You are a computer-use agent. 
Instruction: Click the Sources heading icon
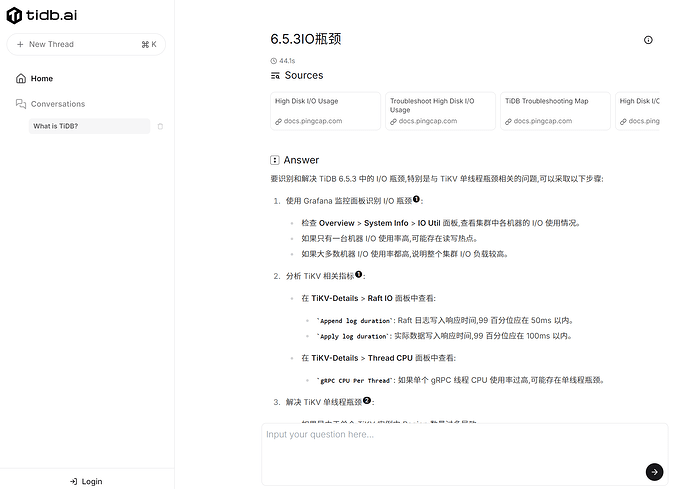click(x=275, y=76)
